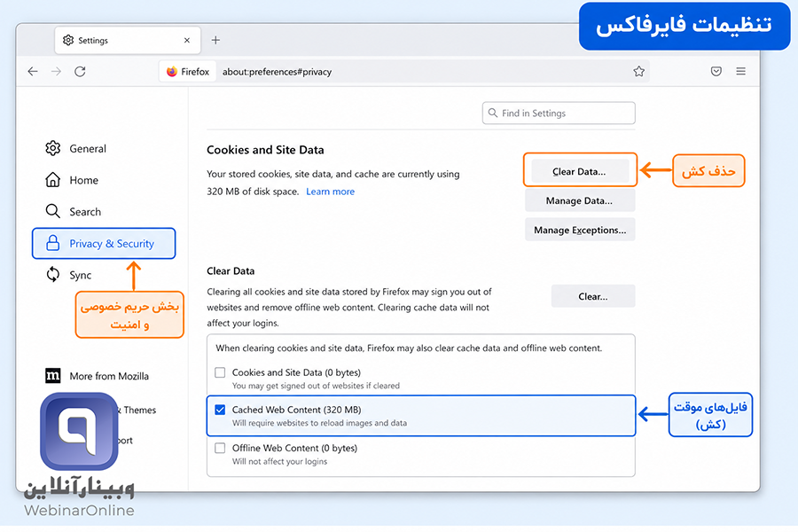Click the 'Clear Data' dialog heading

click(231, 270)
